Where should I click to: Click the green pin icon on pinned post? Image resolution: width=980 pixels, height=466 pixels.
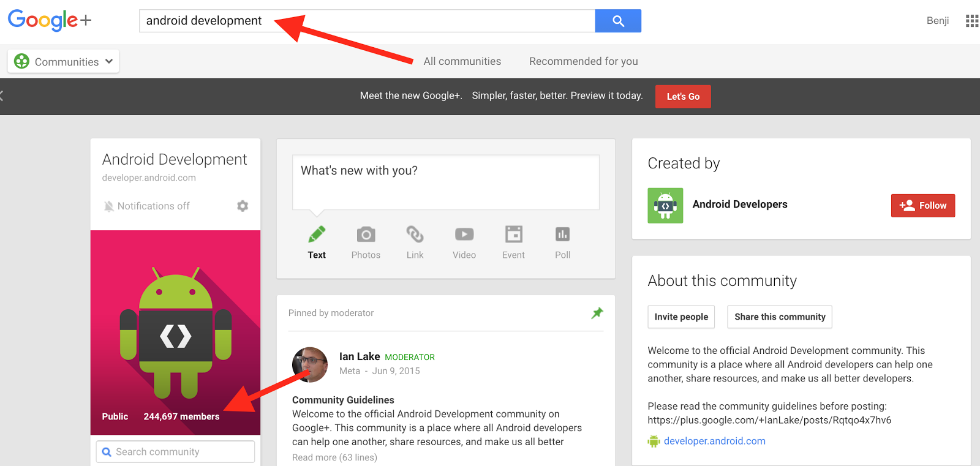597,313
